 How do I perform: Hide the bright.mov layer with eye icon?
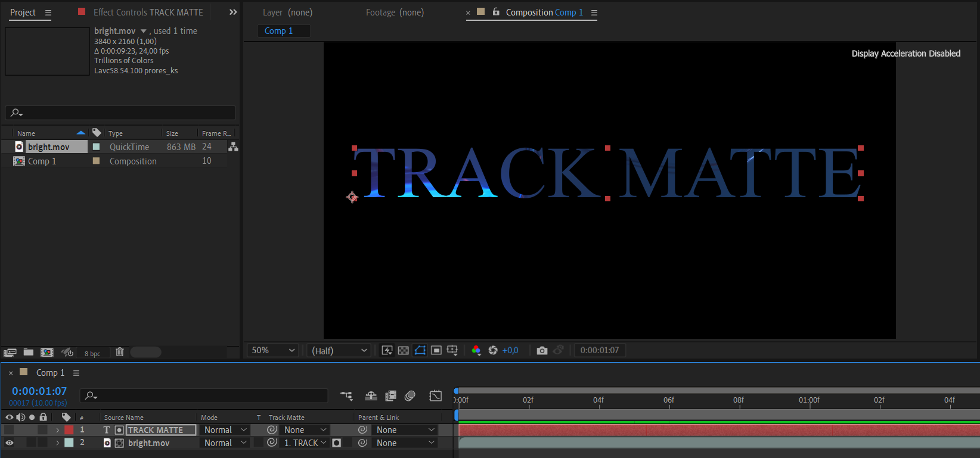tap(10, 443)
